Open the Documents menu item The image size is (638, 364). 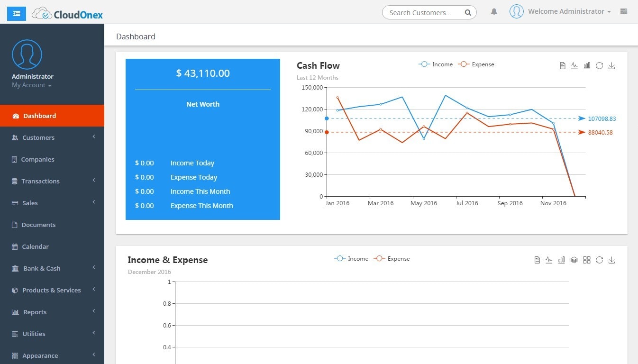click(52, 225)
